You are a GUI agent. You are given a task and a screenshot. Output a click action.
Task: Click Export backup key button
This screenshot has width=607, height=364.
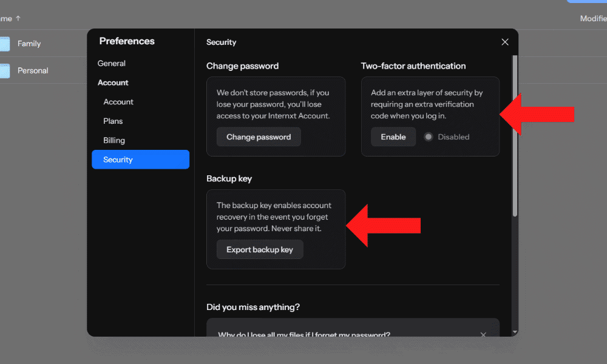tap(259, 249)
